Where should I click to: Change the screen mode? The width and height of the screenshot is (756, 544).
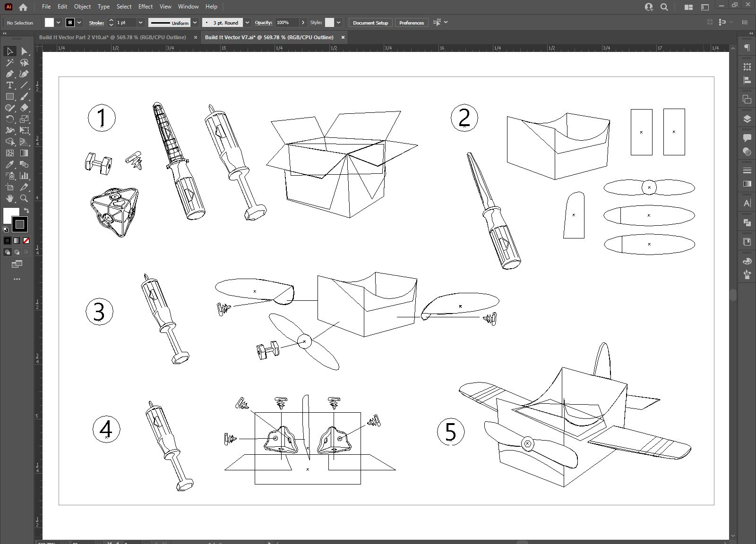pos(17,264)
